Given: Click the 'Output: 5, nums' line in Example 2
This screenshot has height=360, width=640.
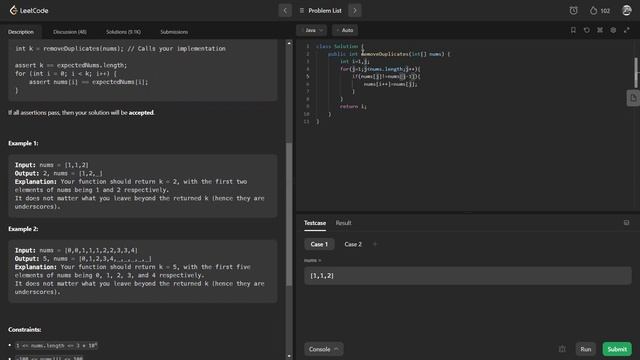Looking at the screenshot, I should point(83,259).
